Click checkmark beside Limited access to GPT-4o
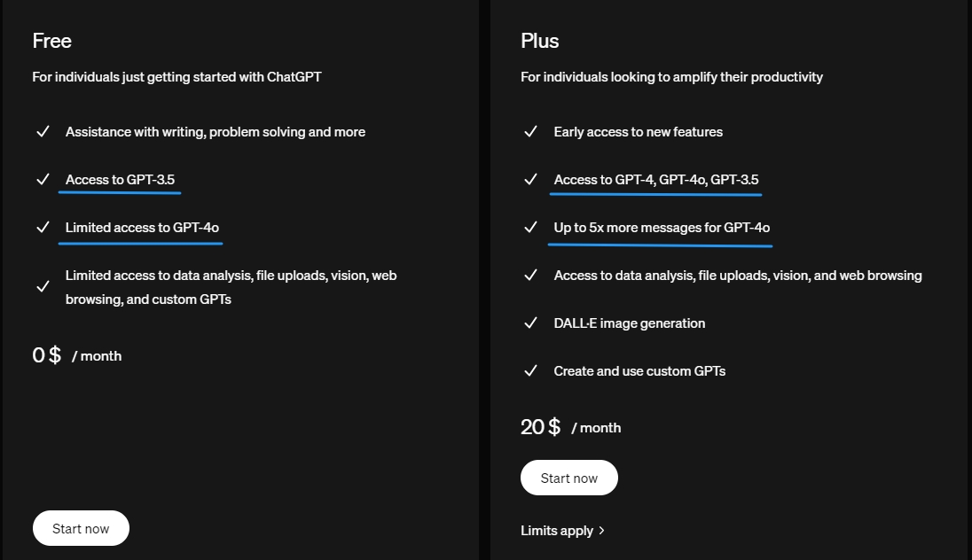Viewport: 972px width, 560px height. click(43, 228)
